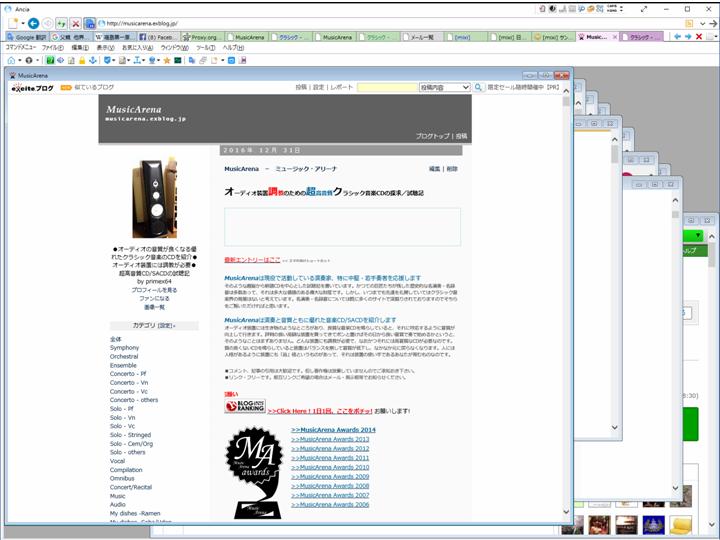Switch to the Facebook tab
Screen dimensions: 720x540
point(158,37)
